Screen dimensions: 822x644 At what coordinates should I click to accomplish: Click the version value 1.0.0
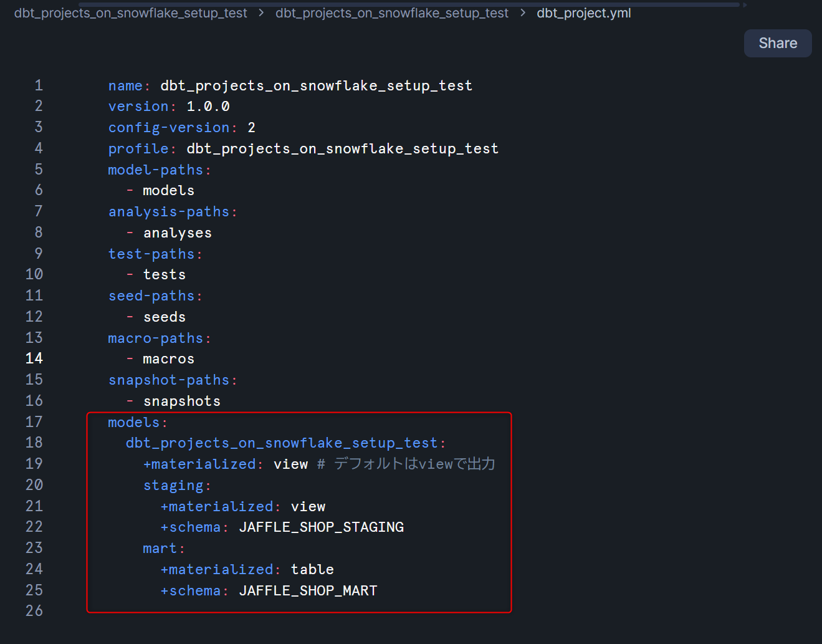[208, 107]
